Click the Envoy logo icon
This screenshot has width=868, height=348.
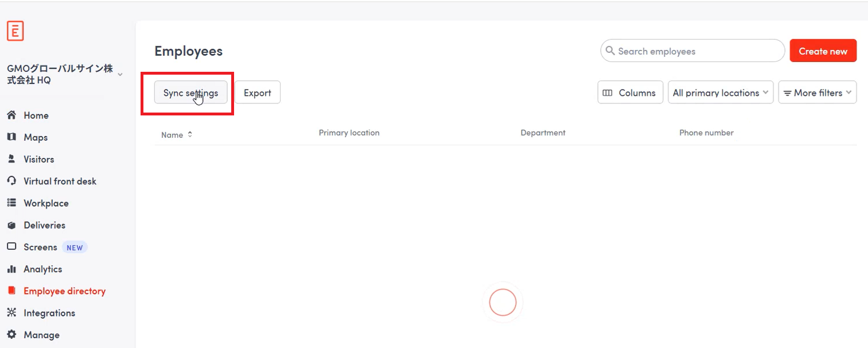click(15, 31)
